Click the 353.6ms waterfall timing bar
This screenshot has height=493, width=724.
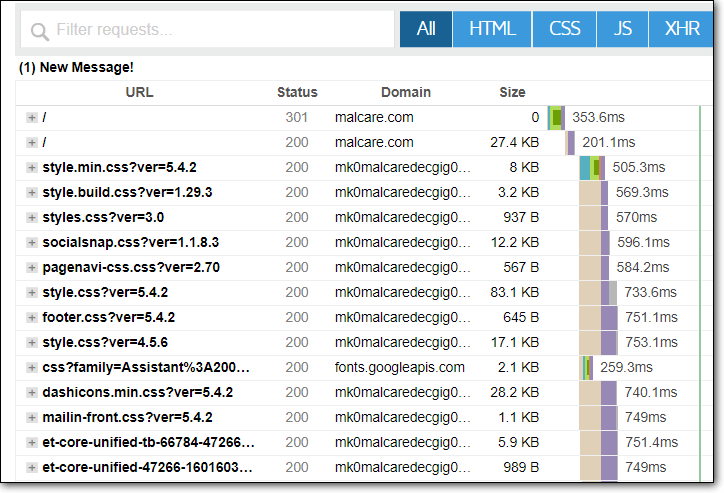pyautogui.click(x=556, y=118)
